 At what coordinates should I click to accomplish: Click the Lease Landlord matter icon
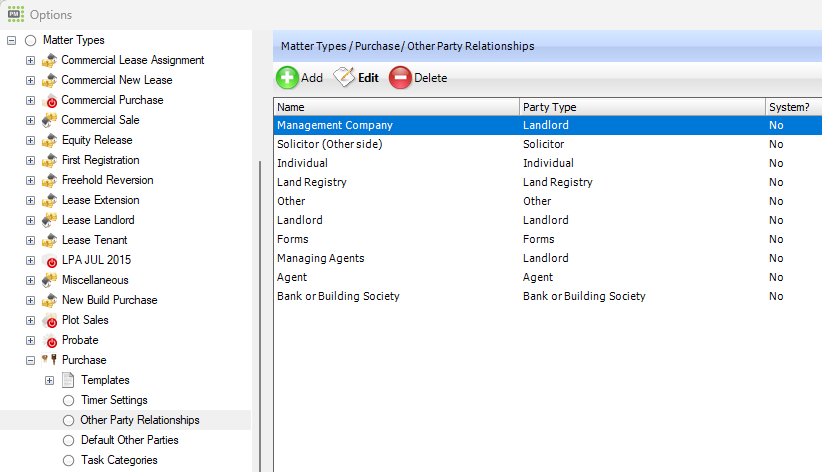point(49,220)
